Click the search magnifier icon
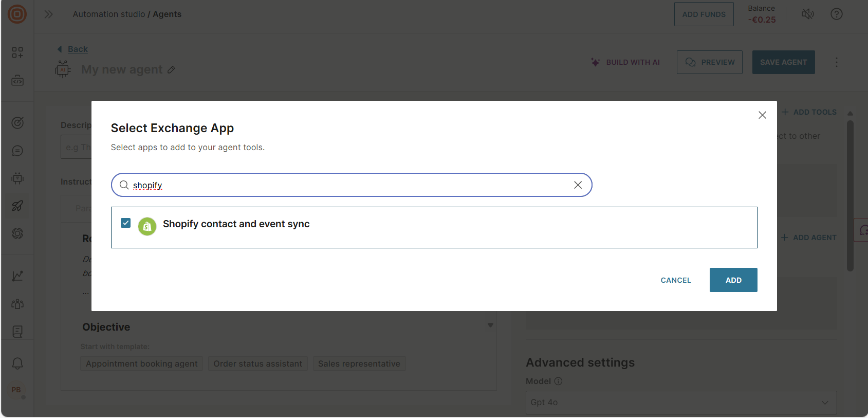The image size is (868, 418). click(x=124, y=185)
